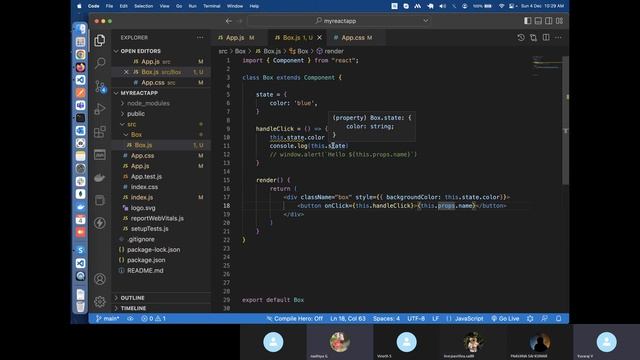Open the lightning bolt activity bar icon
640x360 pixels.
(100, 223)
